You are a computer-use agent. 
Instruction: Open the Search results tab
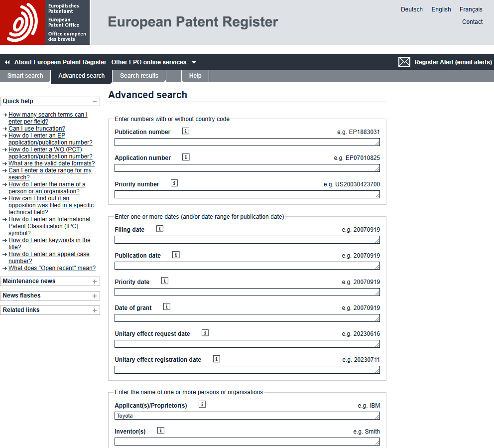click(139, 76)
